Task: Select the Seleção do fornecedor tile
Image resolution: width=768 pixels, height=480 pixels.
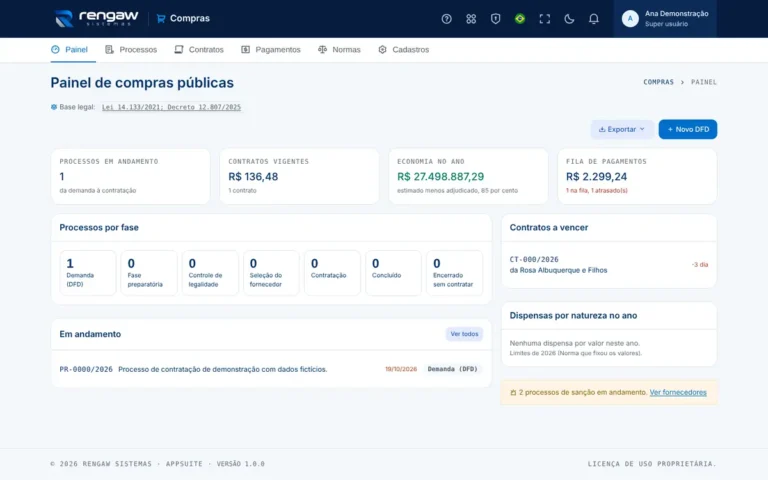Action: tap(271, 273)
